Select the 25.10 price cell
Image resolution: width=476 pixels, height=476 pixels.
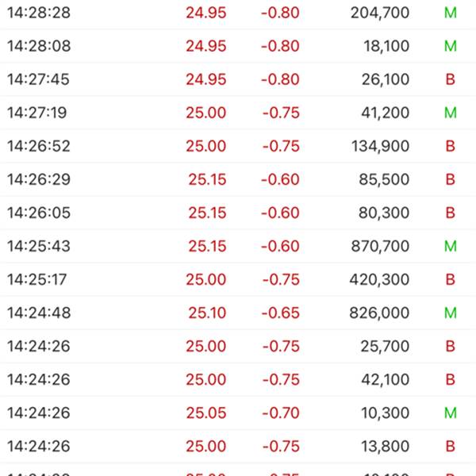point(207,313)
